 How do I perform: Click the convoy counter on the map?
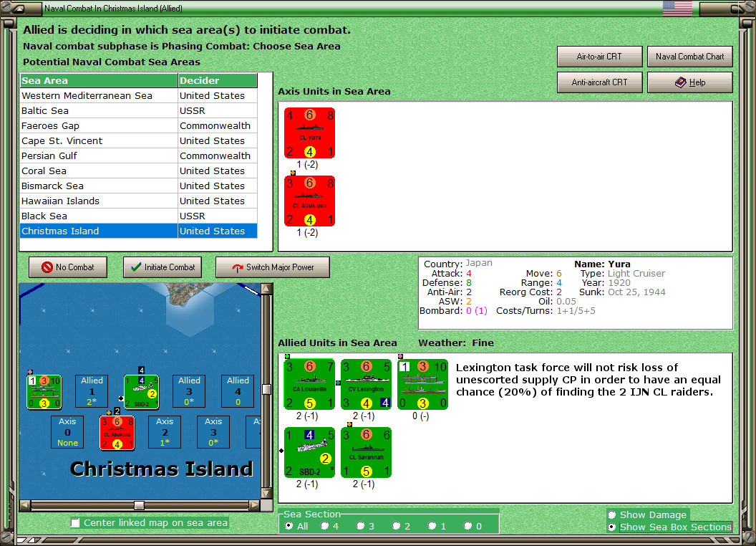[44, 391]
